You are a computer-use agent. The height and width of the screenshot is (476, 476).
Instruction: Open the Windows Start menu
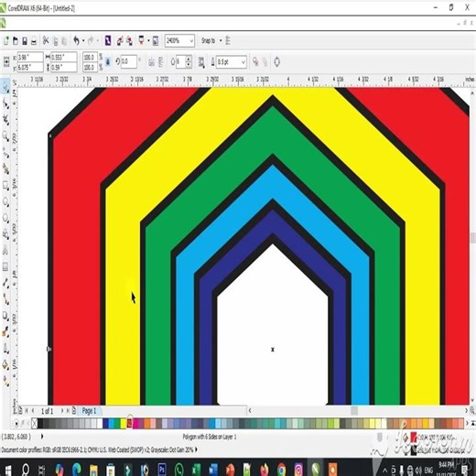[8, 470]
